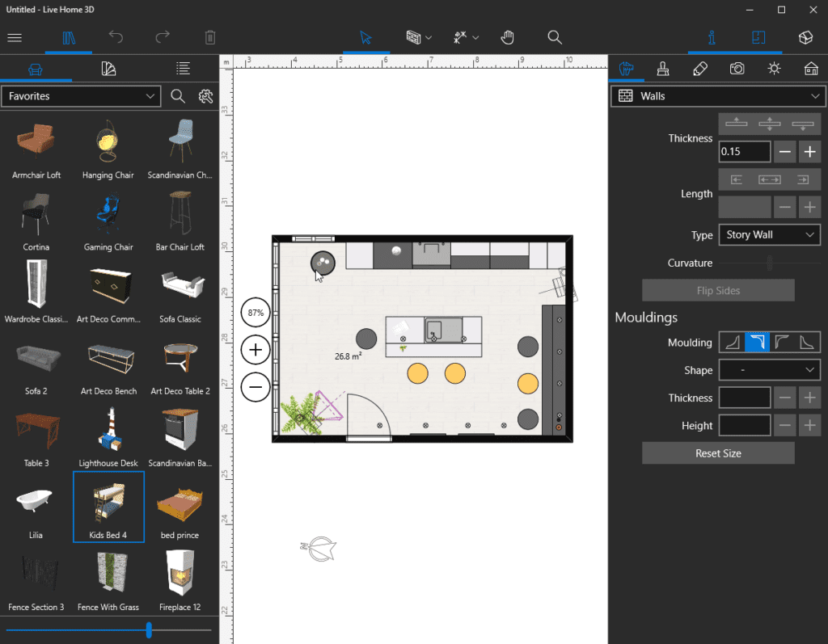Screen dimensions: 828x644
Task: Open the Building inspector tab
Action: tap(811, 69)
